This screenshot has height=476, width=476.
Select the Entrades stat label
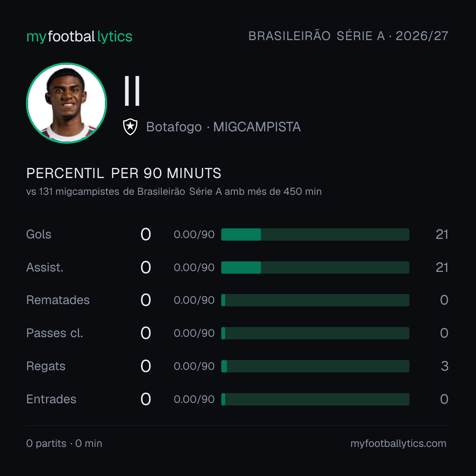click(51, 399)
